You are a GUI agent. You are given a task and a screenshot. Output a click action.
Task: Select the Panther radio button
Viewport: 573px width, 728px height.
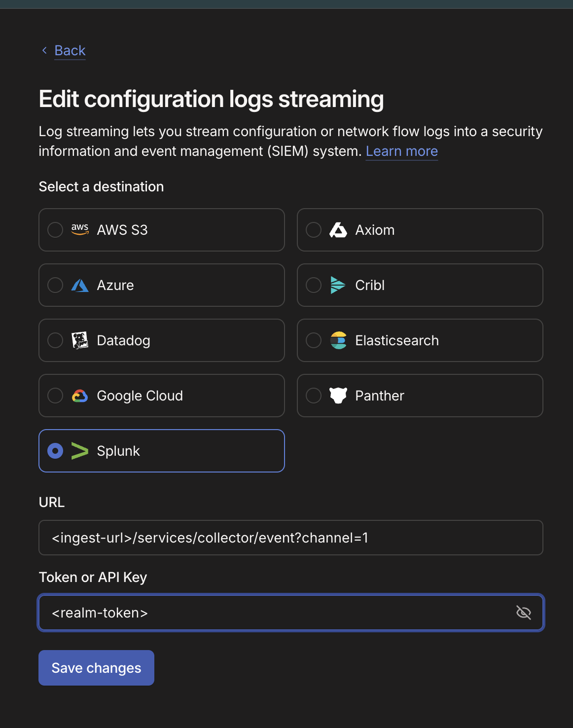[x=314, y=396]
